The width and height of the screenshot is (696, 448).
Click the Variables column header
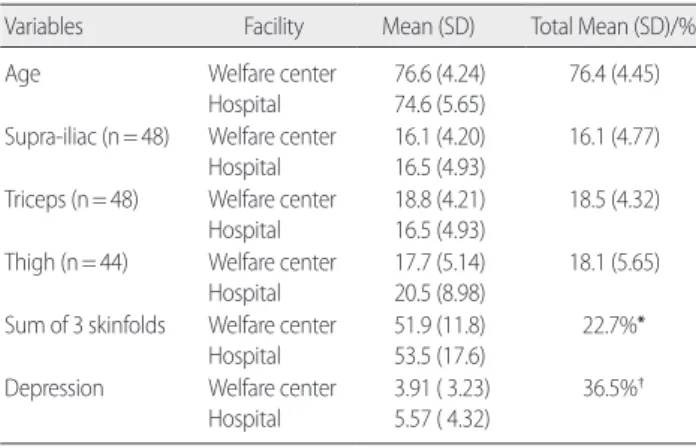tap(44, 27)
